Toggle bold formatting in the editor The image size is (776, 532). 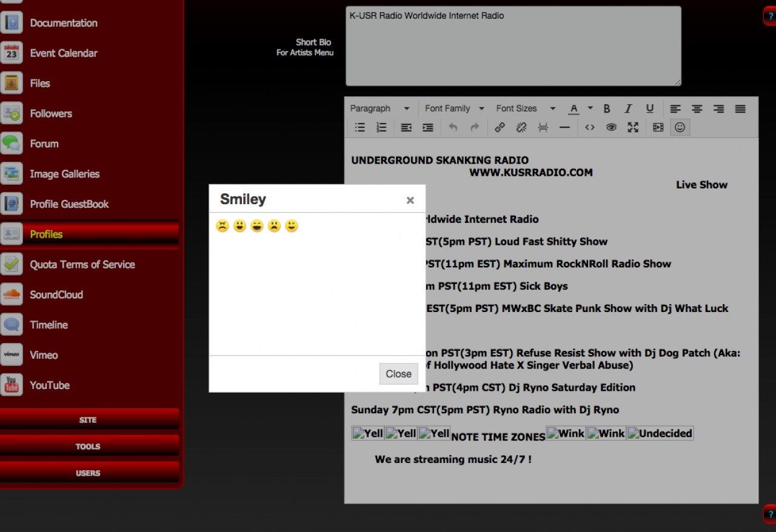click(607, 108)
